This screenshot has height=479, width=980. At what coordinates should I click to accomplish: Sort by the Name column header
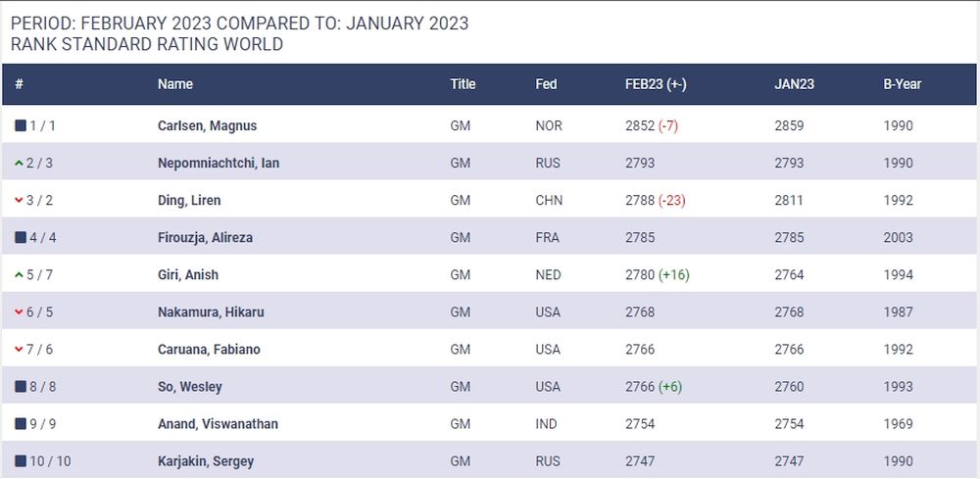[175, 84]
